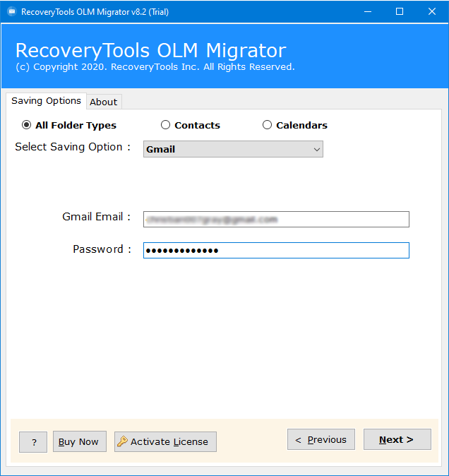Click the Buy Now button
Image resolution: width=449 pixels, height=476 pixels.
coord(80,441)
